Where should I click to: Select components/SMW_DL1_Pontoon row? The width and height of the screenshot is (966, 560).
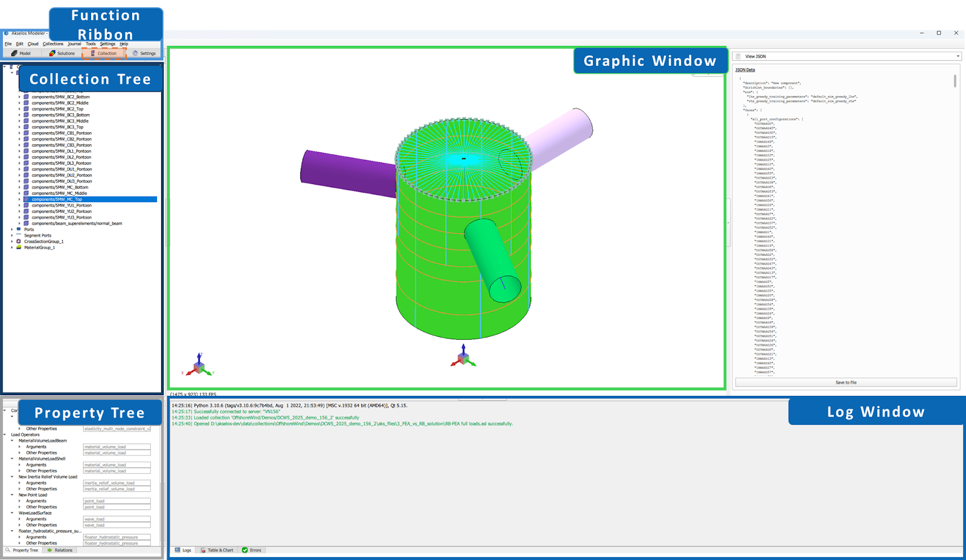coord(62,151)
